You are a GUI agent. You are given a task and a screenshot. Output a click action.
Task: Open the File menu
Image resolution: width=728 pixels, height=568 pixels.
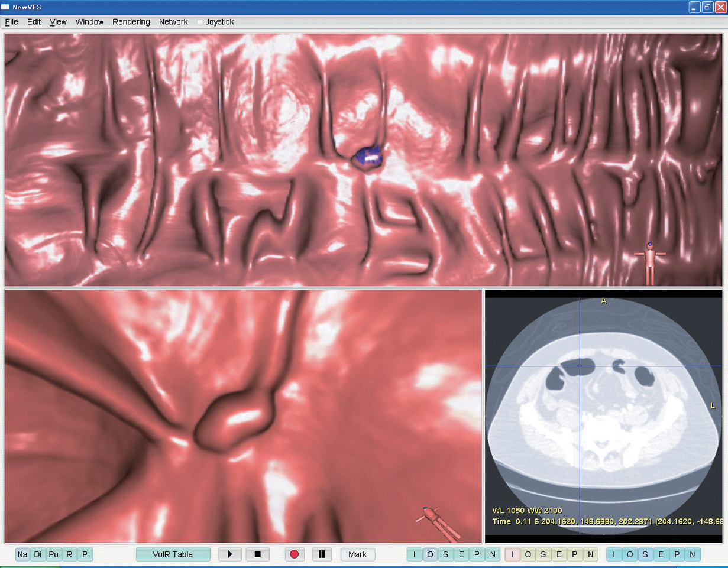11,22
